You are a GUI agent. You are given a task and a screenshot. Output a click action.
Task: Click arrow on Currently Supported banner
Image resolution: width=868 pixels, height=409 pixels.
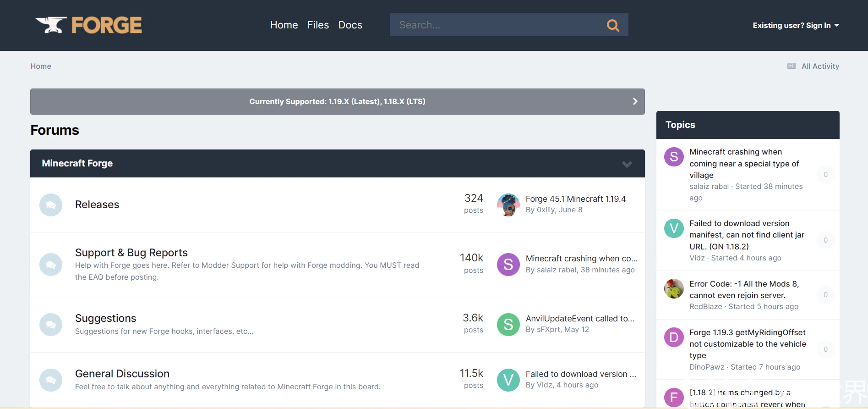click(635, 101)
